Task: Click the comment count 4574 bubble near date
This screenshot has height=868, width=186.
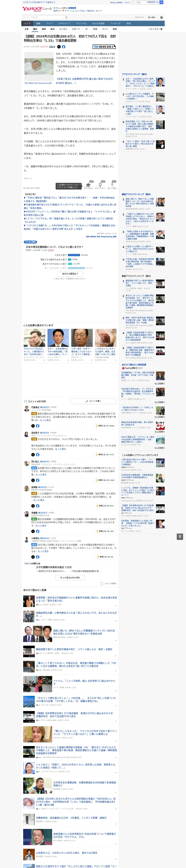Action: click(45, 47)
